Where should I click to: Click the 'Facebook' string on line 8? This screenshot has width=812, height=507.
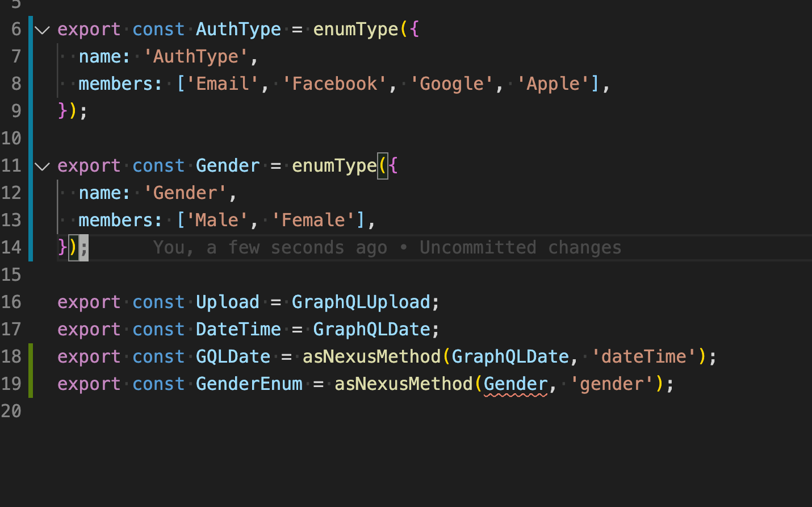(335, 84)
